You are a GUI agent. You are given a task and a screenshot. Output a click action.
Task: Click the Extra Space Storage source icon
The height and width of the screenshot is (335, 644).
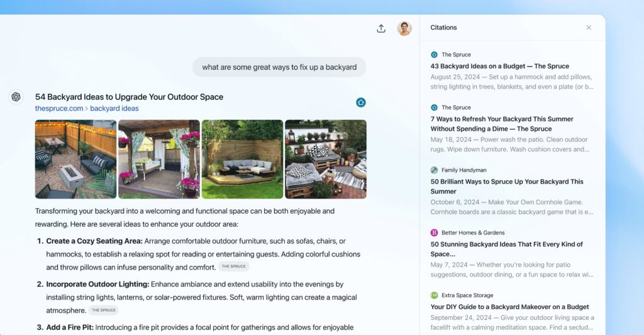point(434,295)
